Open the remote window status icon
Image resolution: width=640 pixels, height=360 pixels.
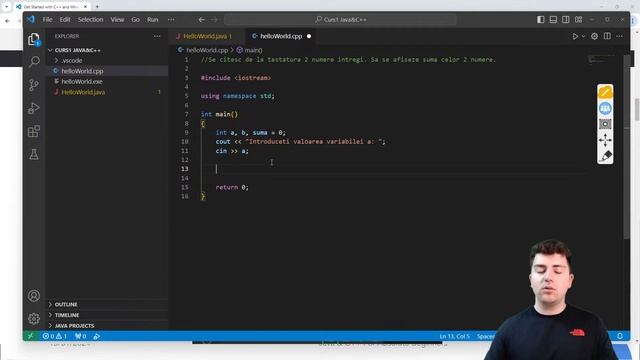(31, 336)
